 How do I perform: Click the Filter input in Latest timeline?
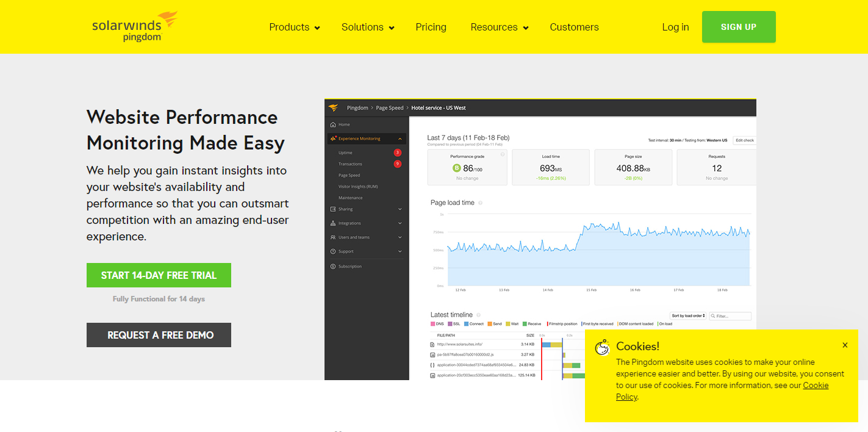(731, 316)
